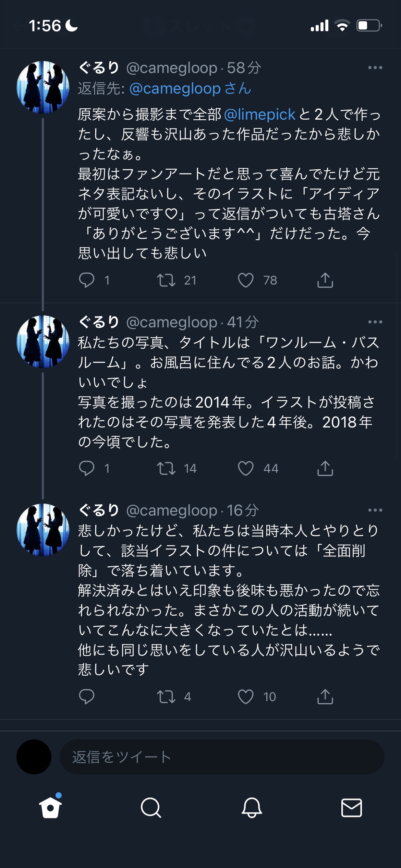Image resolution: width=401 pixels, height=868 pixels.
Task: Reply to the 41分 tweet
Action: pyautogui.click(x=86, y=468)
